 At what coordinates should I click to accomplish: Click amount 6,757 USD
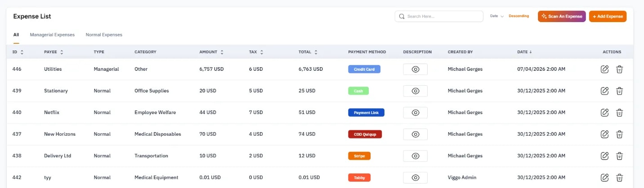coord(211,69)
